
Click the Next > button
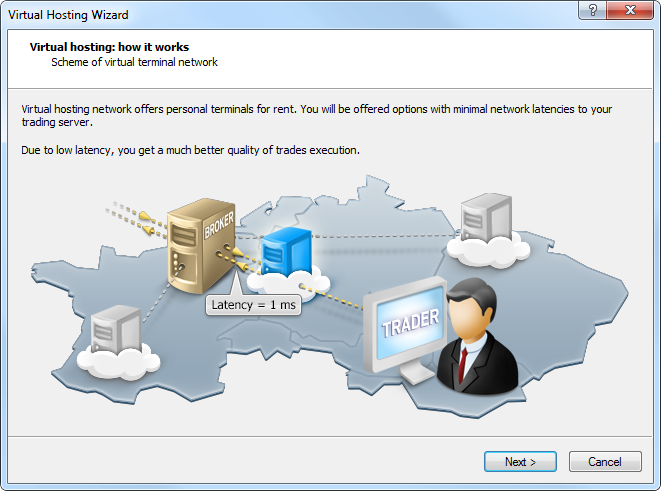coord(520,461)
